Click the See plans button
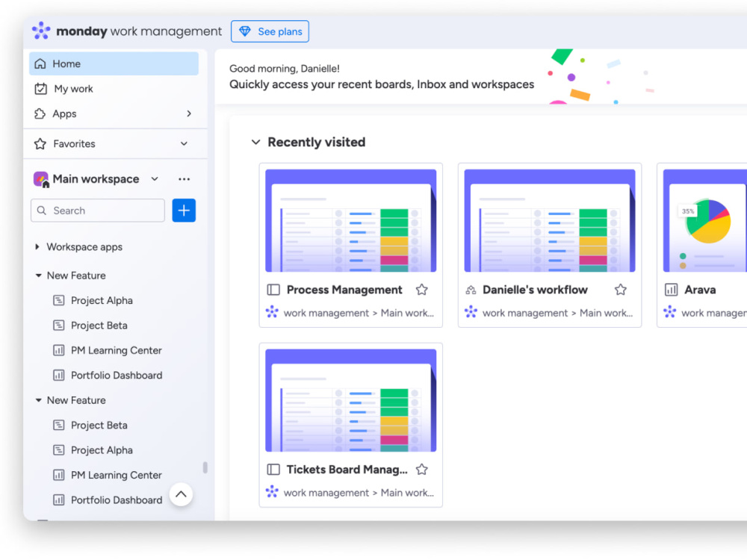Screen dimensions: 747x560 tap(270, 31)
